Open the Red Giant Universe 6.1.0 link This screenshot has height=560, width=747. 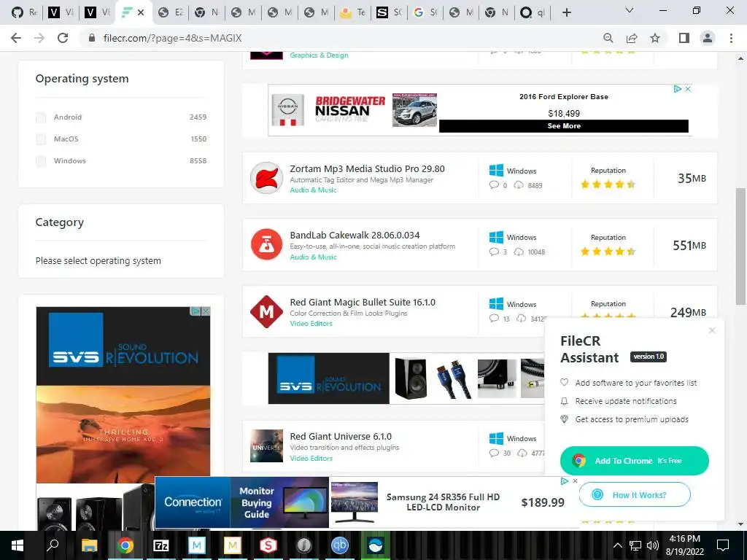[341, 437]
